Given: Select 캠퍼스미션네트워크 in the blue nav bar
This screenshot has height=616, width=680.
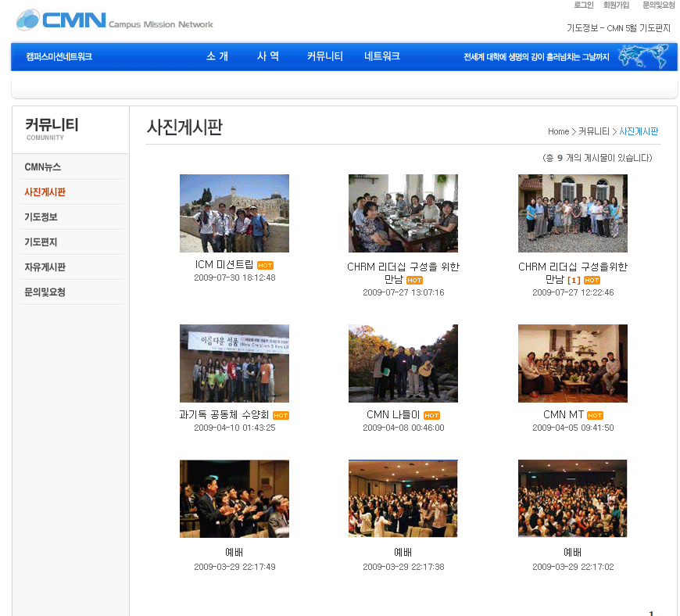Looking at the screenshot, I should point(59,57).
